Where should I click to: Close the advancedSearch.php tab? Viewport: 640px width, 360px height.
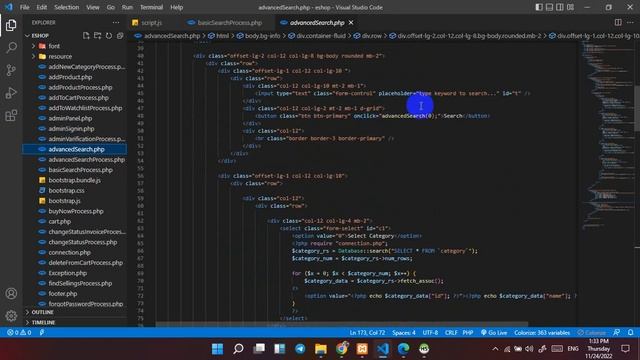351,22
